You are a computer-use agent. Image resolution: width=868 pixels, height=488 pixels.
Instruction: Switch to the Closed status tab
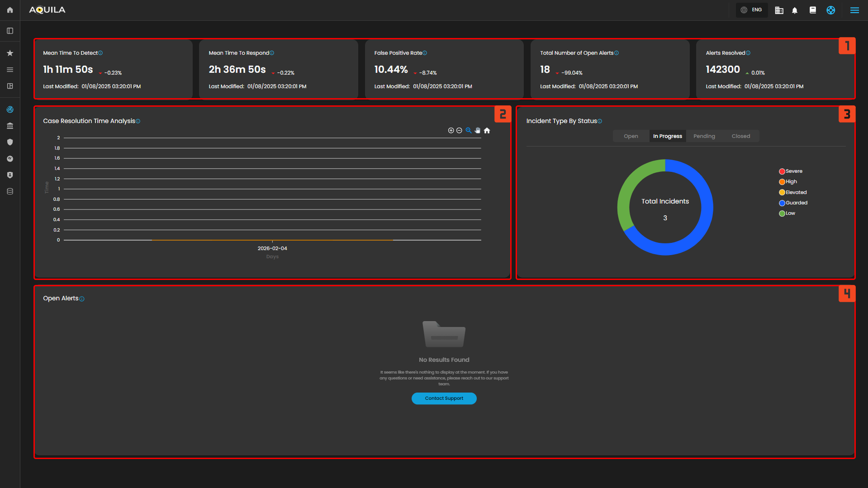740,136
